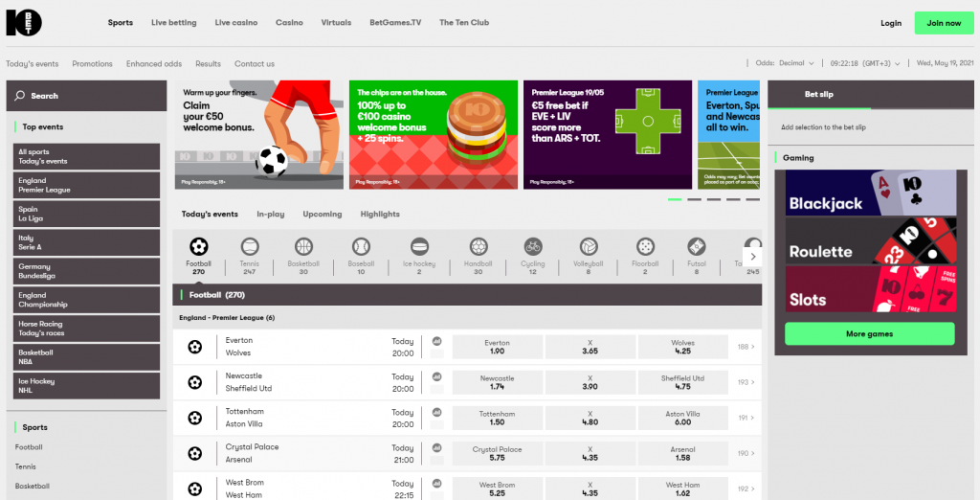
Task: Open the Blackjack game thumbnail
Action: [x=871, y=193]
